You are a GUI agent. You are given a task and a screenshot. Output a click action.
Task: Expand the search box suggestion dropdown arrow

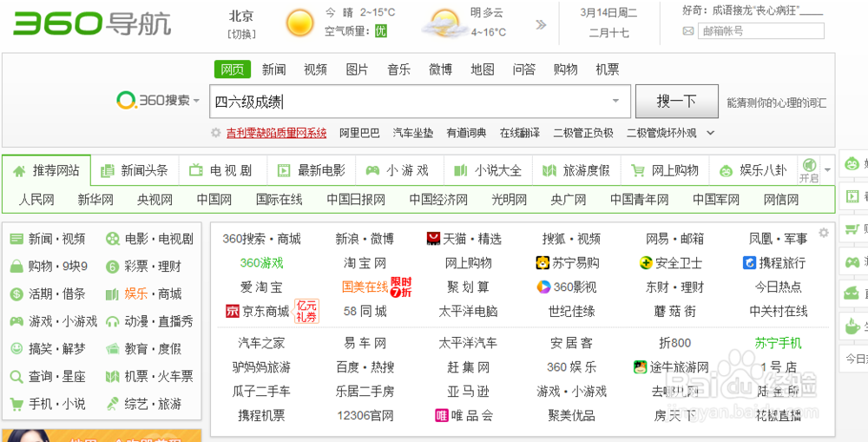[615, 101]
